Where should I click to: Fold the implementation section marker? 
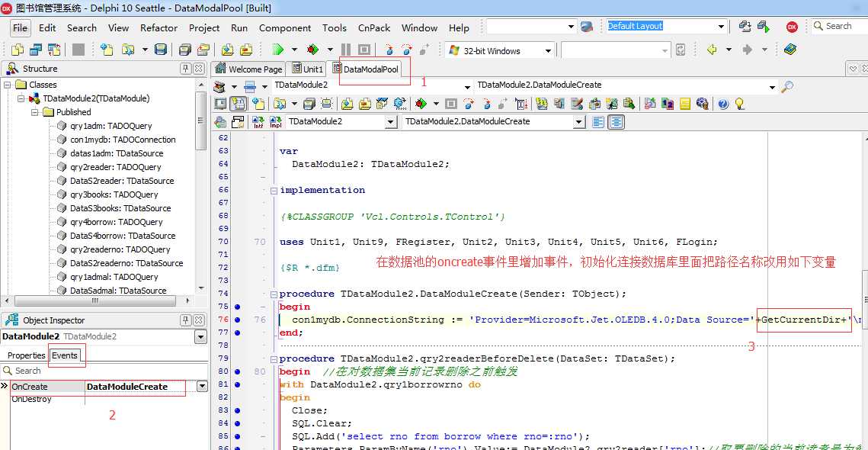[x=274, y=191]
